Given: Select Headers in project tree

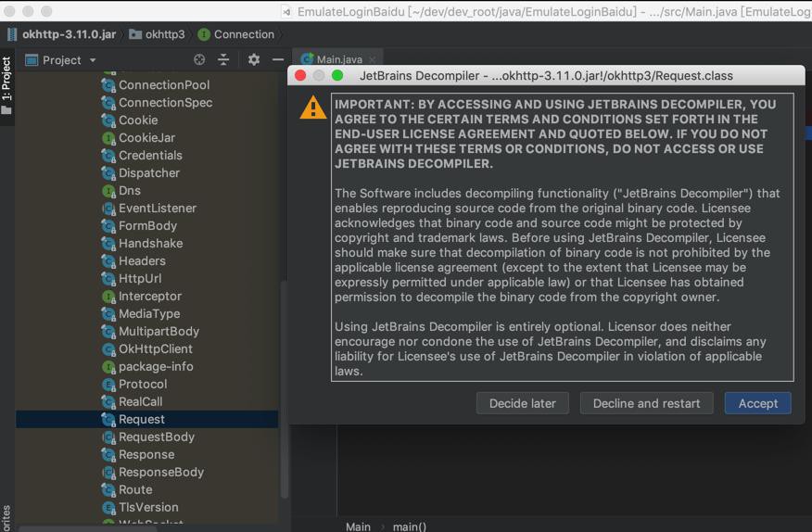Looking at the screenshot, I should (142, 261).
